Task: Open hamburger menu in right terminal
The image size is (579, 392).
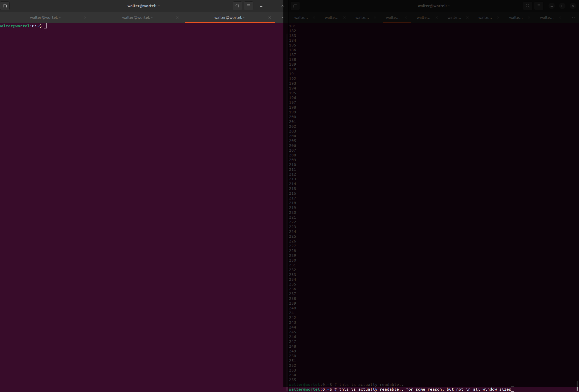Action: 539,6
